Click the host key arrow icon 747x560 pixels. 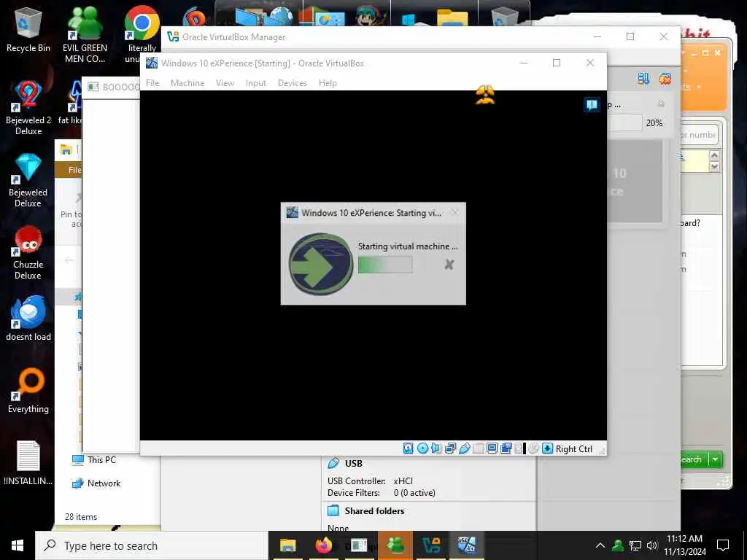coord(547,448)
